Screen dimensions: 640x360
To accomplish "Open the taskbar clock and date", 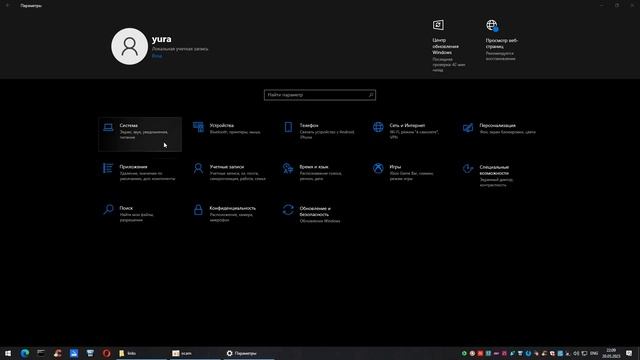I will pos(611,353).
